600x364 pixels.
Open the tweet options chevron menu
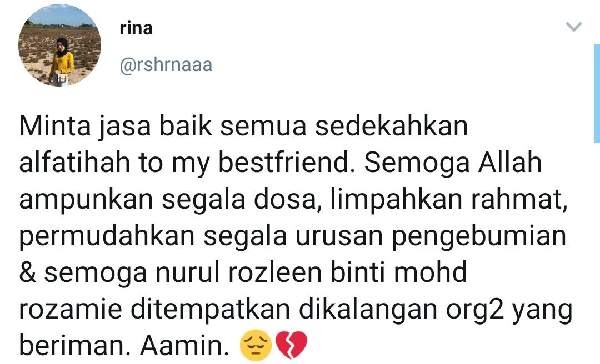573,27
